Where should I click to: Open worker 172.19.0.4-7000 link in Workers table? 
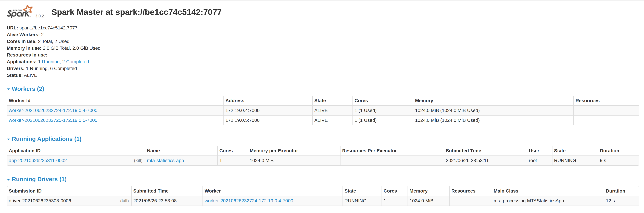[x=53, y=110]
